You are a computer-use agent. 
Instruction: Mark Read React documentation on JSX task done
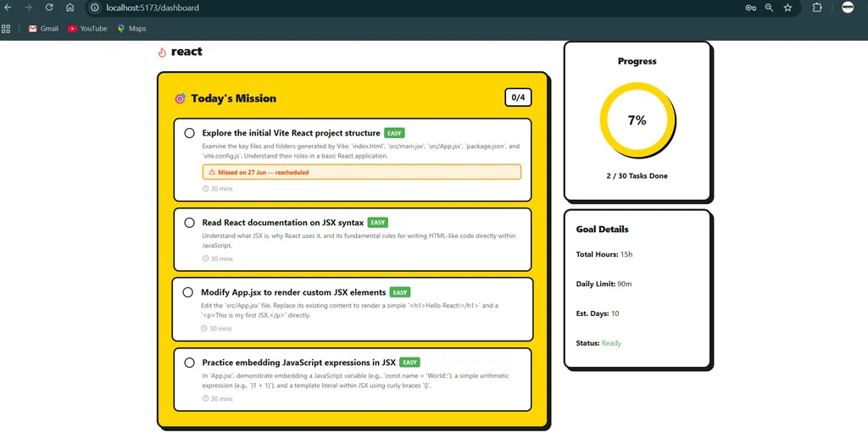coord(189,222)
